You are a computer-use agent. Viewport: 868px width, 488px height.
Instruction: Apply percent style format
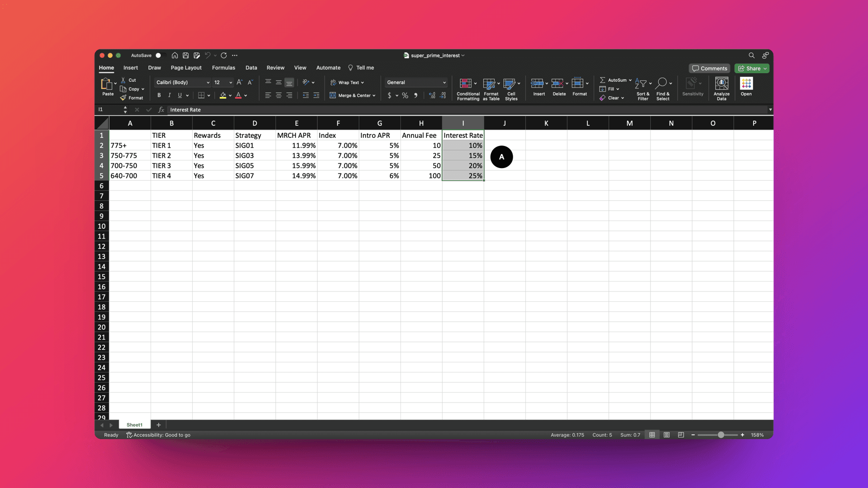click(x=405, y=95)
